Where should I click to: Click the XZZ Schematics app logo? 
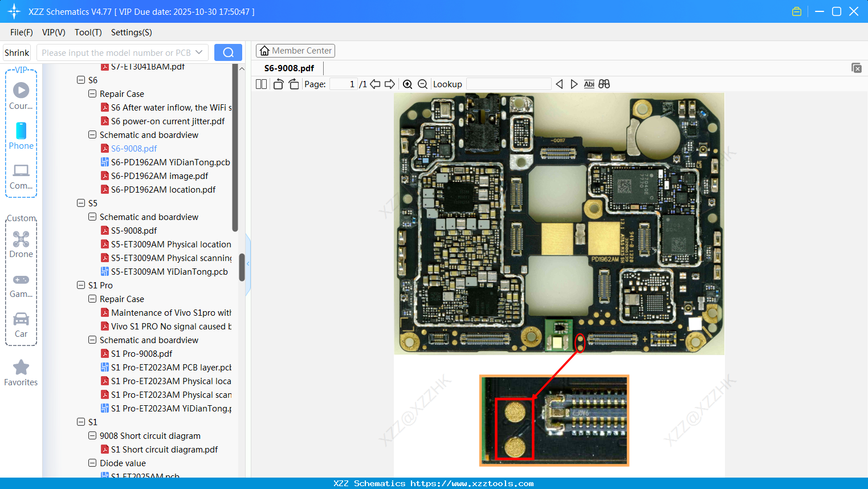tap(14, 11)
